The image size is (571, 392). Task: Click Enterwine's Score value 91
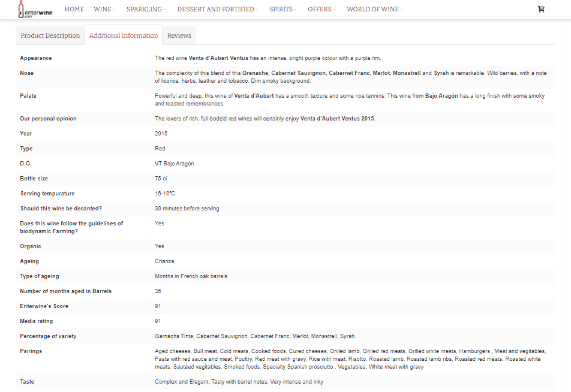coord(158,306)
